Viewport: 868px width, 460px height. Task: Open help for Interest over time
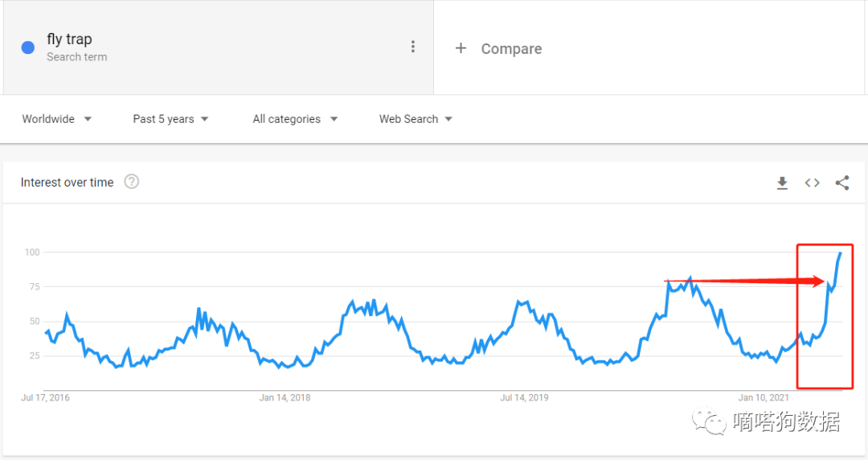[x=132, y=182]
